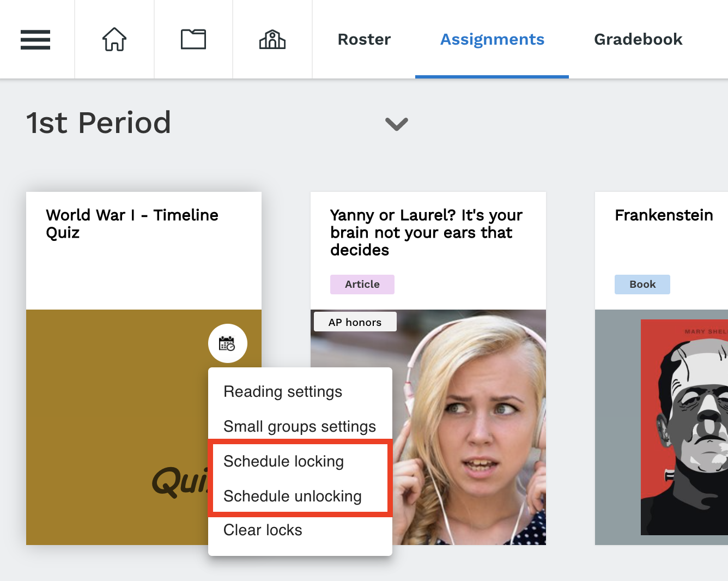Click the AP honors label
The height and width of the screenshot is (581, 728).
pyautogui.click(x=355, y=322)
